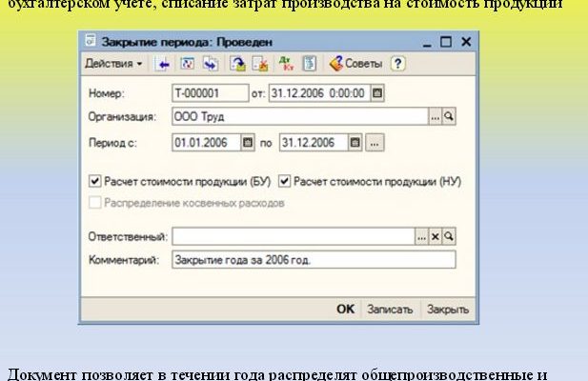
Task: Click the document report icon next to Дт/Кт
Action: [309, 64]
